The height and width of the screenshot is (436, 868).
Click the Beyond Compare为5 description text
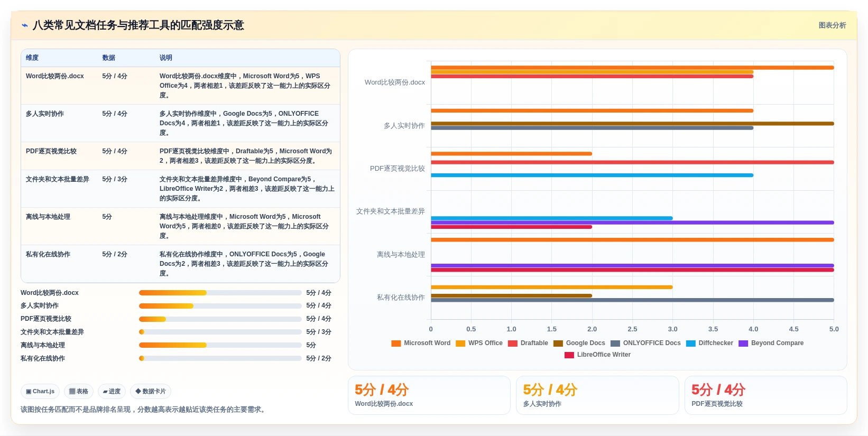click(x=247, y=189)
